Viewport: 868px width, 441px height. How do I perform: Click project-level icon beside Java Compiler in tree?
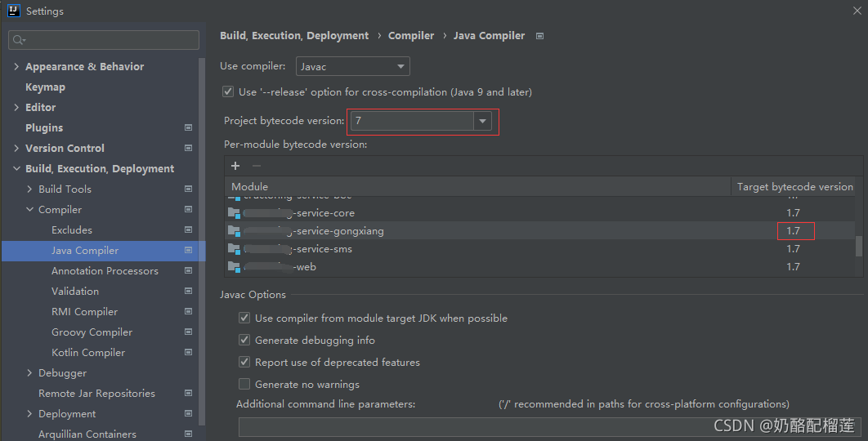point(188,250)
